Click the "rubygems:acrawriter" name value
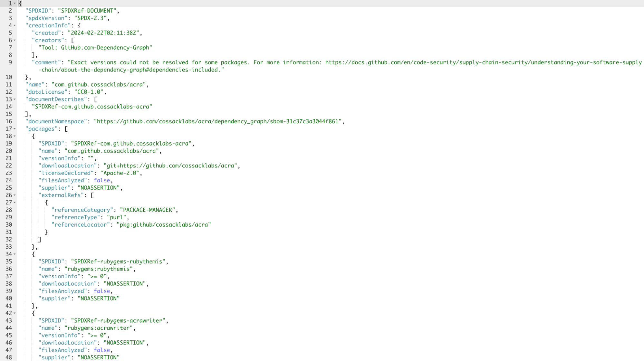 (98, 328)
